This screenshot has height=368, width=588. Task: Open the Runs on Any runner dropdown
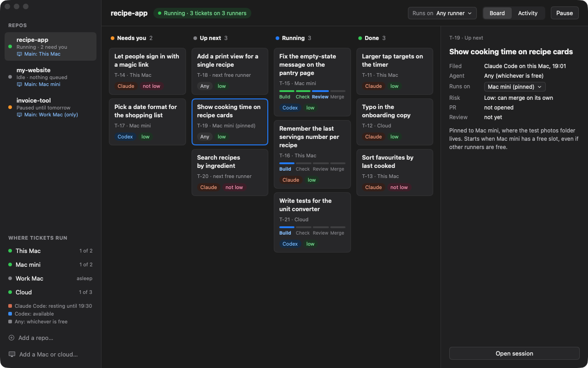tap(442, 13)
